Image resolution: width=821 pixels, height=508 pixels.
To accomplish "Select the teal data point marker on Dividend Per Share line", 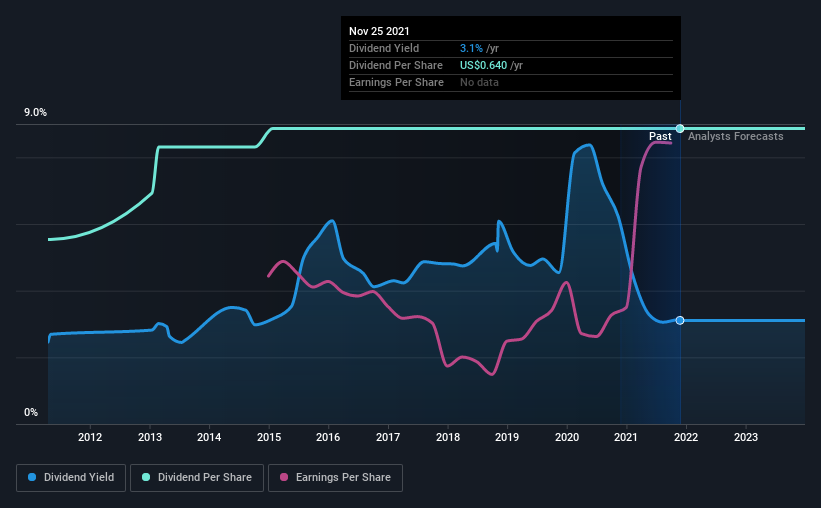I will 680,128.
